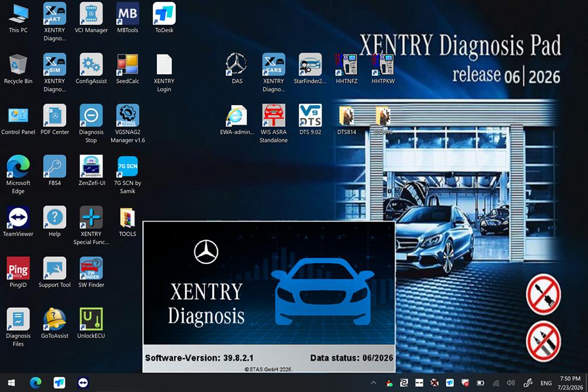
Task: Select the XENTRY Diagnosis CARS shortcut
Action: coord(274,73)
